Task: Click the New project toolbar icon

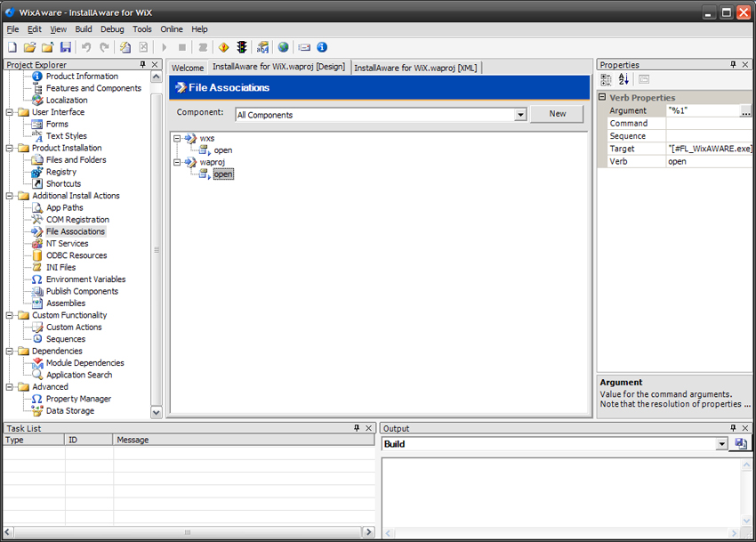Action: [x=12, y=47]
